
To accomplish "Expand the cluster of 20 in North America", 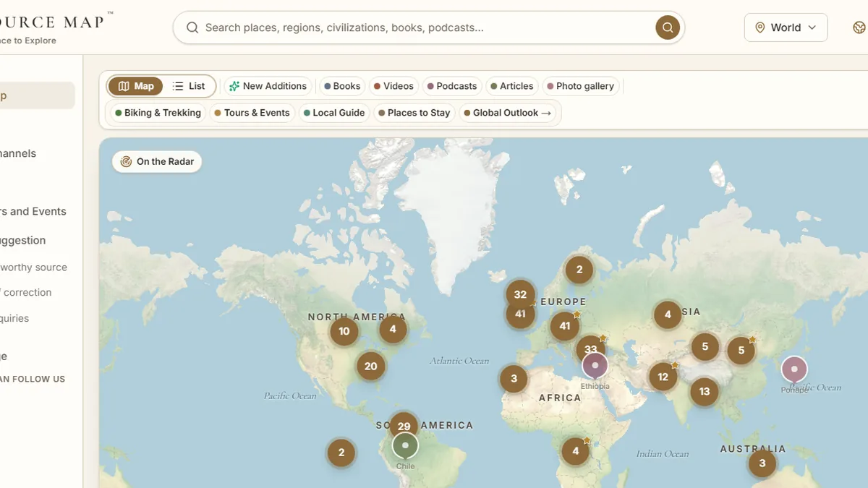I will pyautogui.click(x=370, y=366).
